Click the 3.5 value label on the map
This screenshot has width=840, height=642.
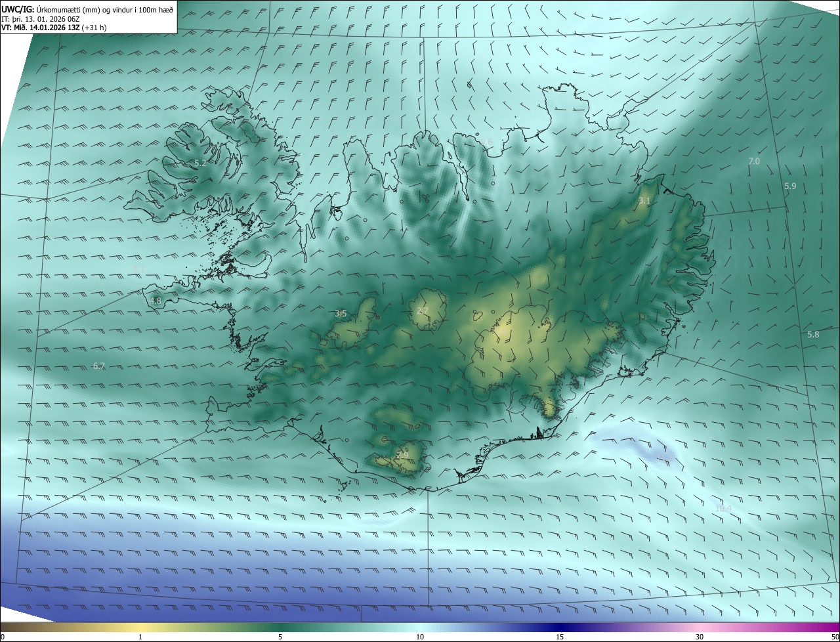tap(341, 314)
